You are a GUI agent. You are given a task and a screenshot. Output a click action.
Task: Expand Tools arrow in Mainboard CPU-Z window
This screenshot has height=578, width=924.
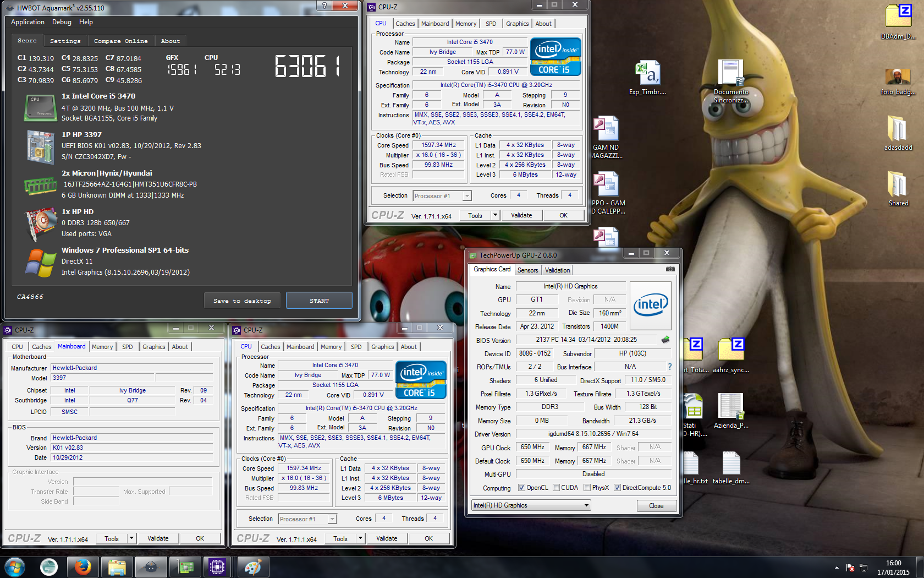(131, 538)
